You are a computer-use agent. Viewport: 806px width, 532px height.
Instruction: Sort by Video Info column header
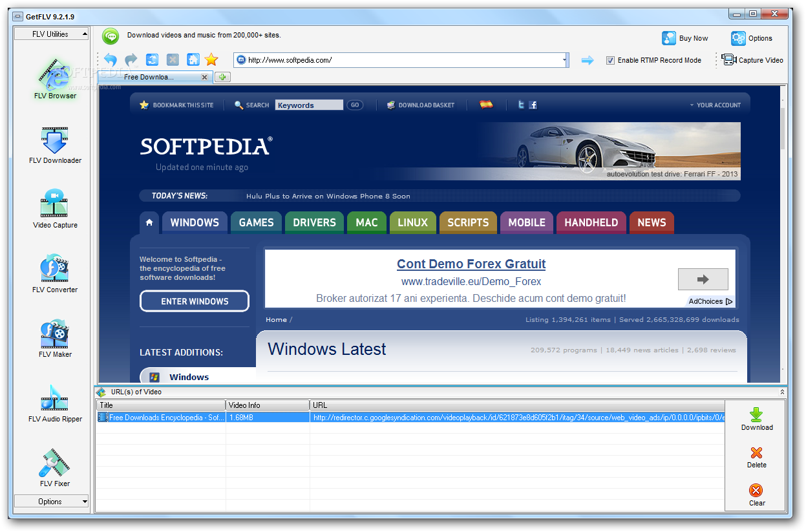pos(268,405)
